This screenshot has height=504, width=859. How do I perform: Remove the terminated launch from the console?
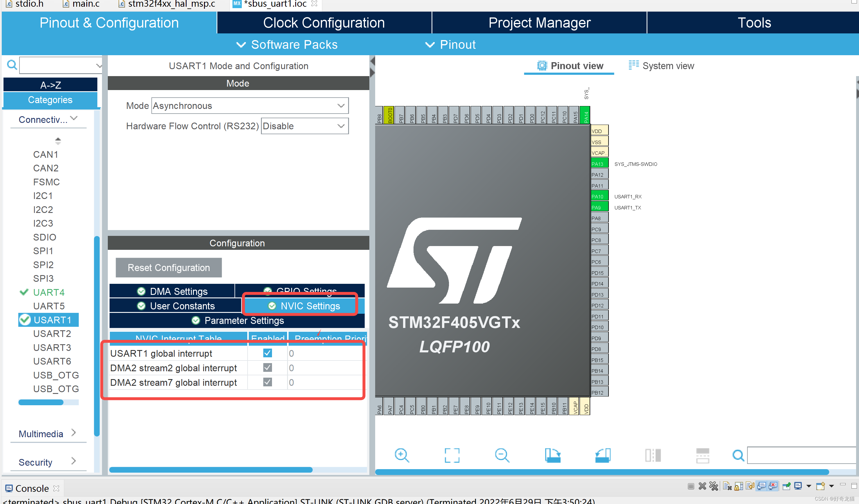coord(702,486)
